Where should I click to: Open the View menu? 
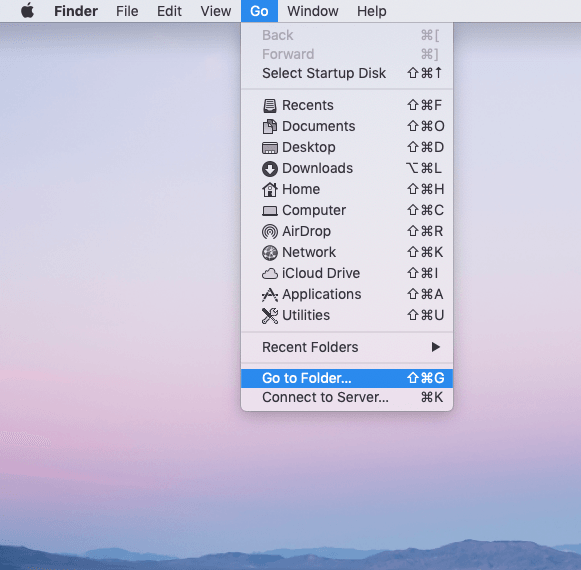[x=216, y=11]
